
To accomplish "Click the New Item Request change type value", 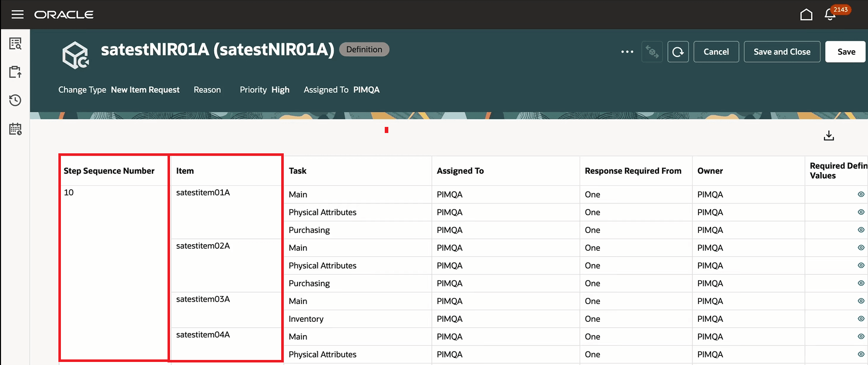I will pos(145,89).
